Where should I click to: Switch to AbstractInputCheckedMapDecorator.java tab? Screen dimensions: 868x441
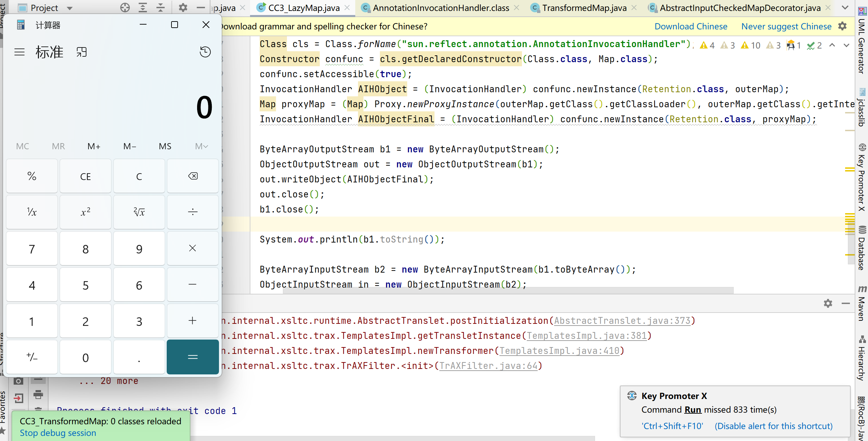point(740,8)
